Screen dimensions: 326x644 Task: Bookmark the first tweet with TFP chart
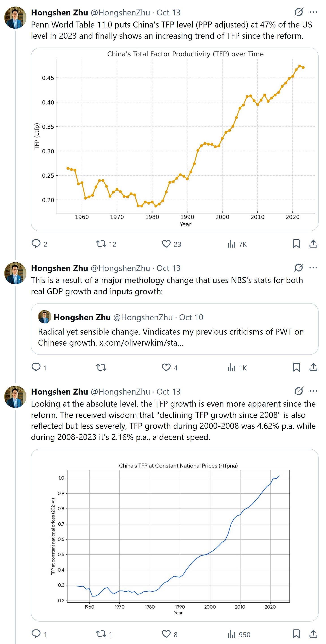tap(296, 244)
